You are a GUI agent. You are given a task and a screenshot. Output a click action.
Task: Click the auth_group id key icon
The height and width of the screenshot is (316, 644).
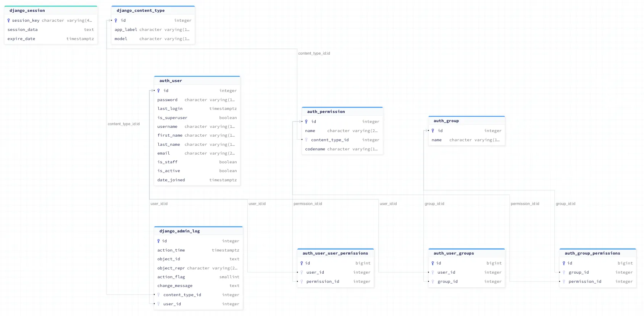pyautogui.click(x=433, y=131)
